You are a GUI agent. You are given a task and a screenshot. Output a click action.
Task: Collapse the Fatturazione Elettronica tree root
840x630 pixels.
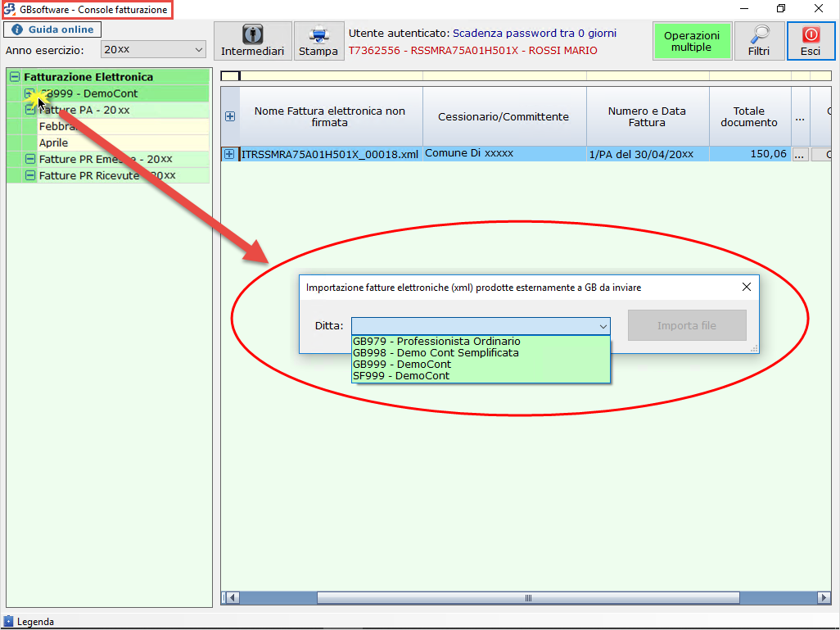click(x=14, y=77)
